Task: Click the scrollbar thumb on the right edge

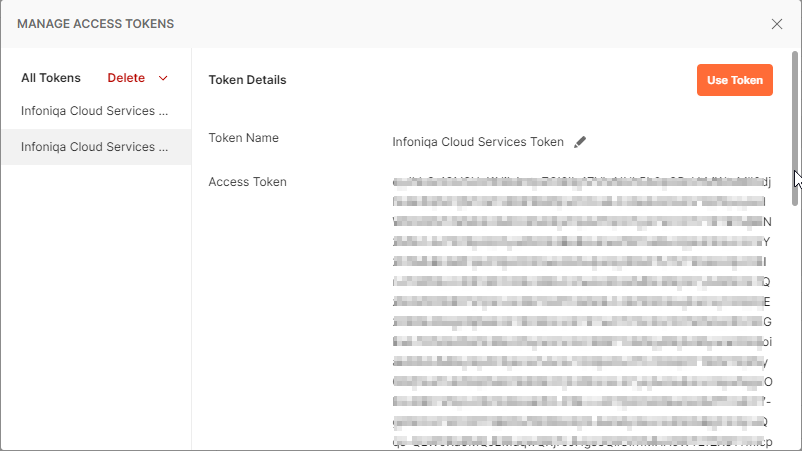Action: (x=795, y=128)
